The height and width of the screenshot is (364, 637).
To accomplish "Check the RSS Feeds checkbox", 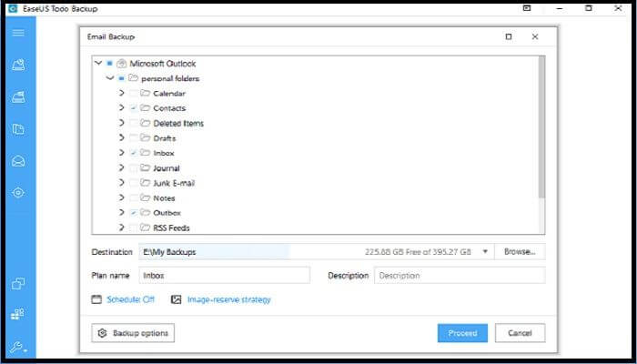I will click(x=133, y=227).
